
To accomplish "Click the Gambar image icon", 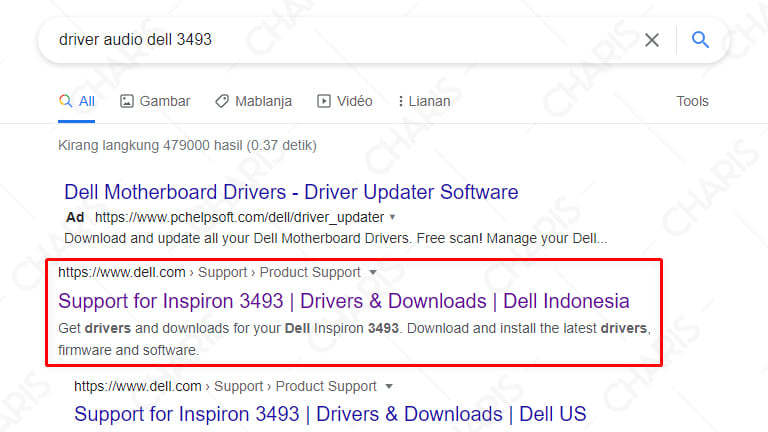I will (x=127, y=101).
